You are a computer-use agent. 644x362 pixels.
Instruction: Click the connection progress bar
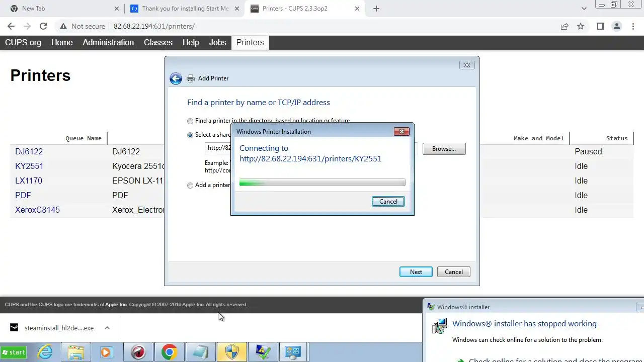tap(322, 183)
